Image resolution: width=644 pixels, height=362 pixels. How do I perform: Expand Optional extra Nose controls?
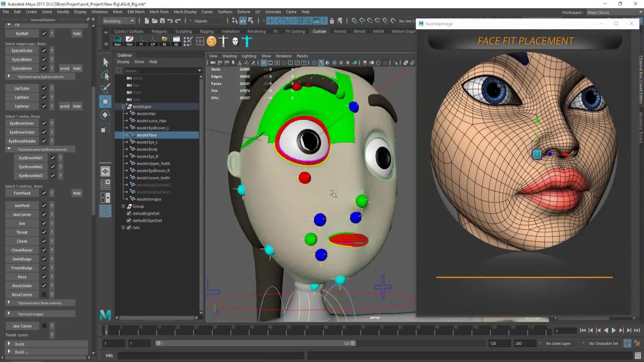click(9, 303)
